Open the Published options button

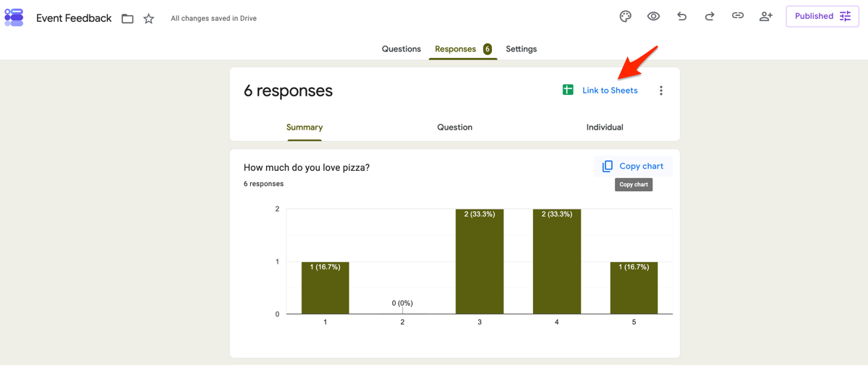click(822, 16)
